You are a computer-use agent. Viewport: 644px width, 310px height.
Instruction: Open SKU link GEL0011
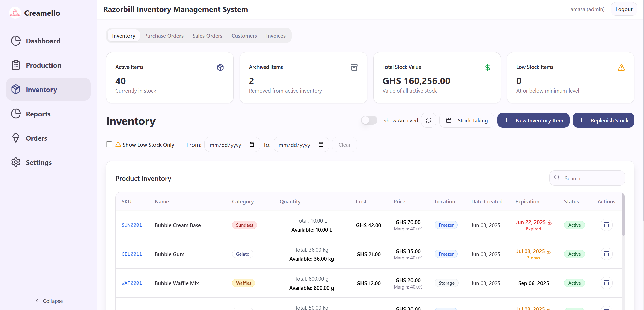[132, 254]
